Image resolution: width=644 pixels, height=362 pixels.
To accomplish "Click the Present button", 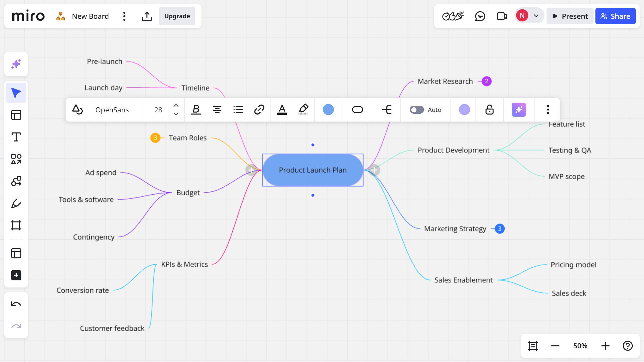I will (570, 16).
